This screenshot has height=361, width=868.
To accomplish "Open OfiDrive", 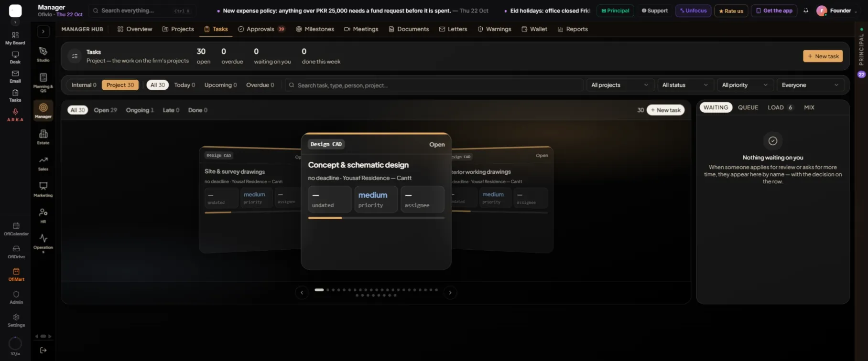I will point(16,252).
